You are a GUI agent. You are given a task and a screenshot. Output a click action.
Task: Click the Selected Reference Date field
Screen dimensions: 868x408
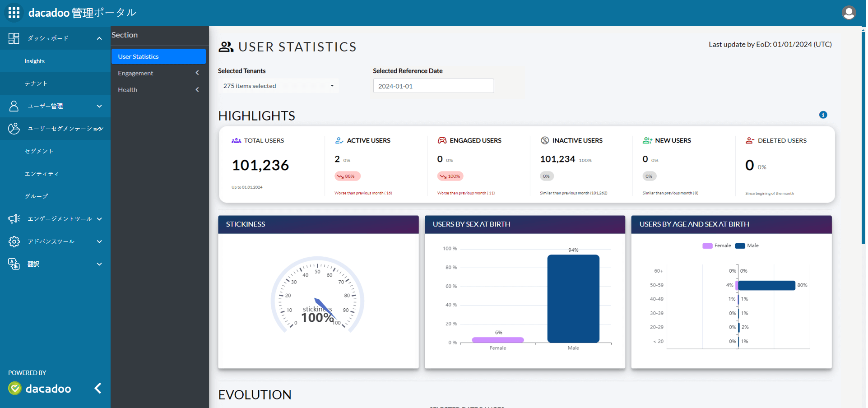(x=433, y=86)
